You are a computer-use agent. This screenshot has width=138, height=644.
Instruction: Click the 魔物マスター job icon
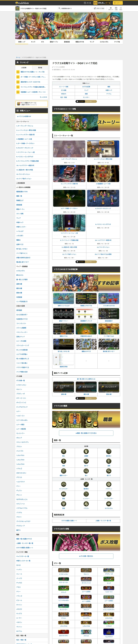[x=64, y=471]
